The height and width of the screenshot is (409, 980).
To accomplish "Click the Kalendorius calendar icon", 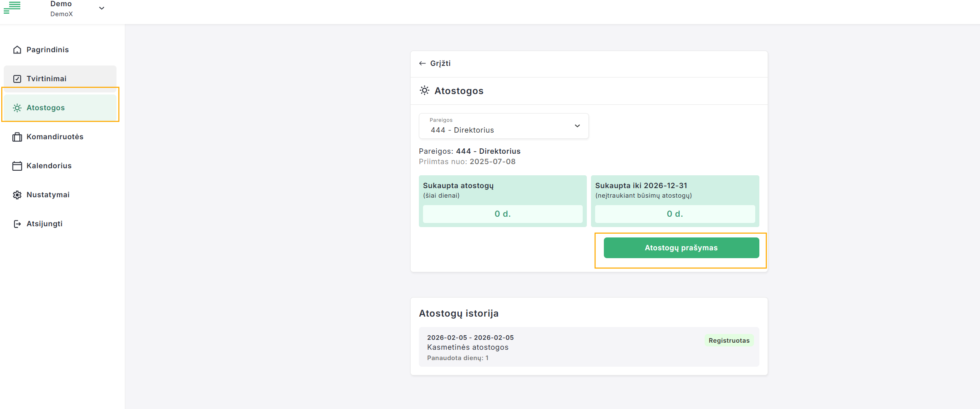I will [x=17, y=166].
